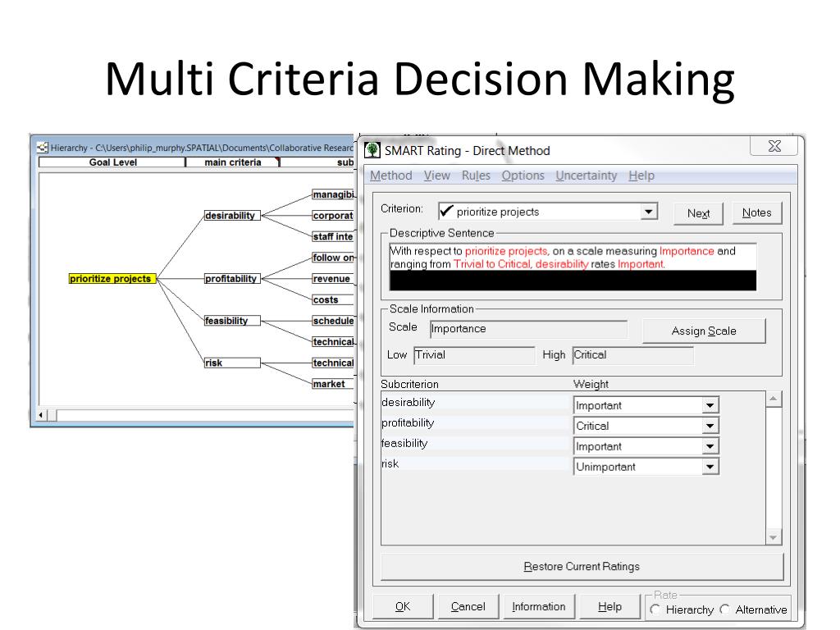
Task: Click the High Critical field
Action: tap(632, 355)
